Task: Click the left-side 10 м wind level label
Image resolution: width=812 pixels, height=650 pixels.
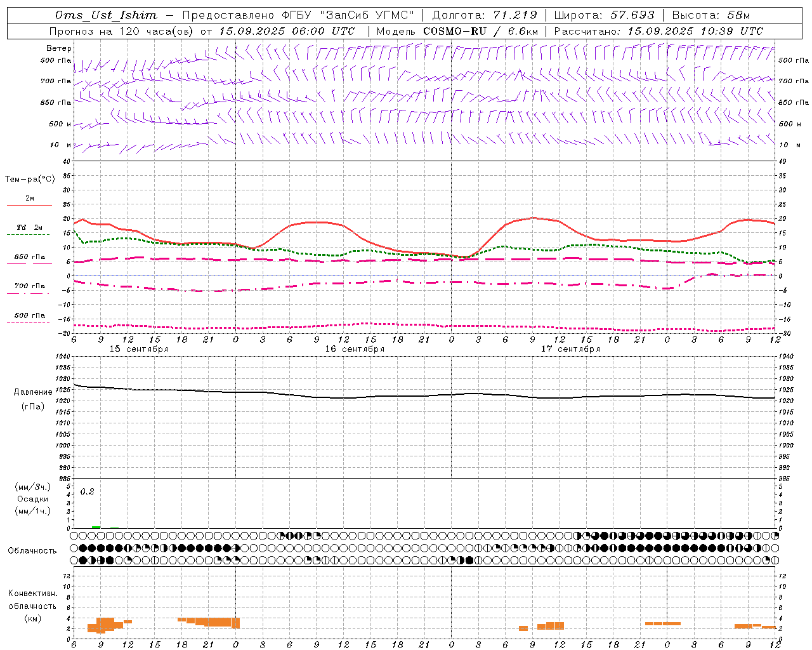Action: pyautogui.click(x=60, y=145)
